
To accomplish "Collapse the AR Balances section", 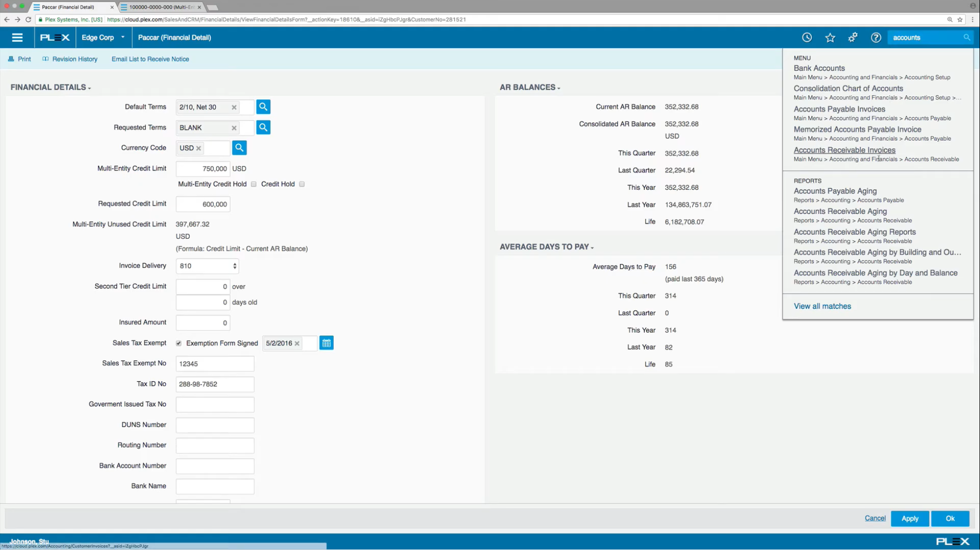I will (558, 87).
